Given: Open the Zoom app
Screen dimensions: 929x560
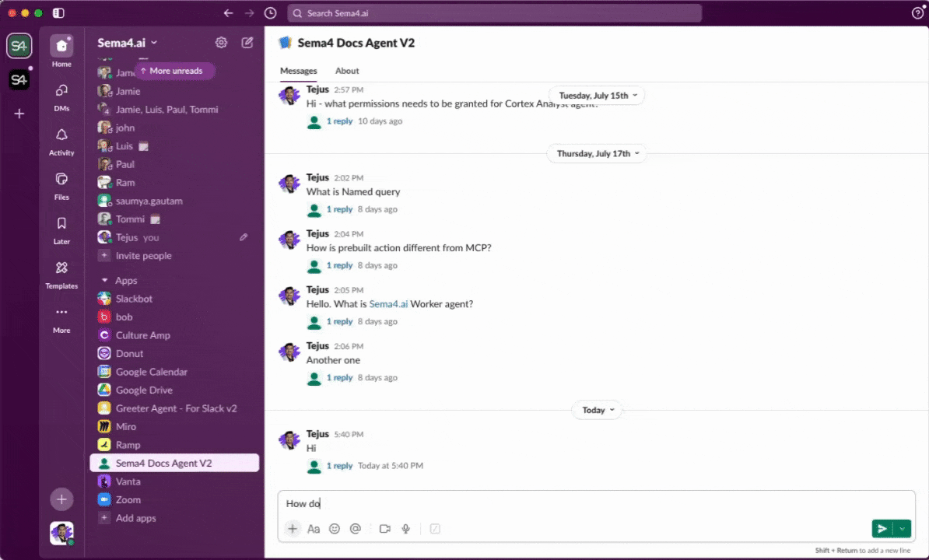Looking at the screenshot, I should (x=174, y=499).
